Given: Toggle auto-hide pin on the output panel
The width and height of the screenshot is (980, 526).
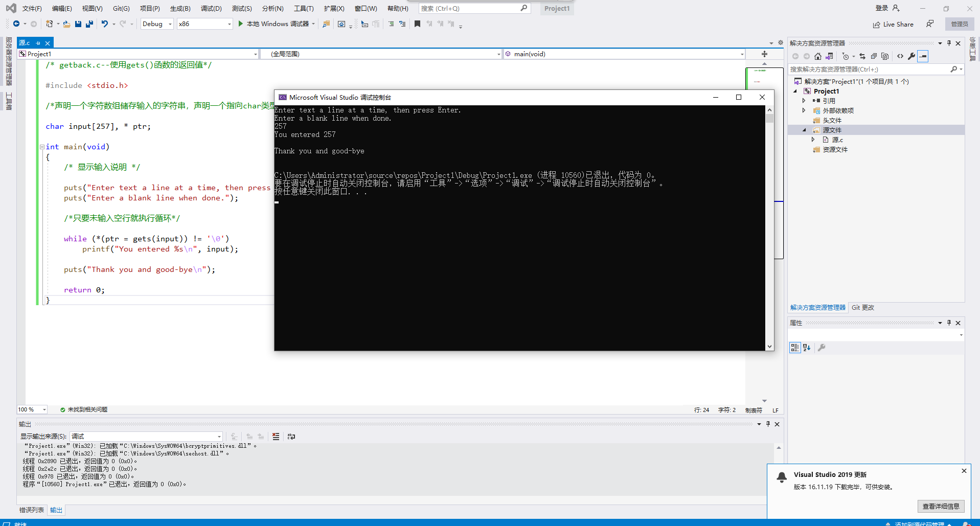Looking at the screenshot, I should (768, 424).
